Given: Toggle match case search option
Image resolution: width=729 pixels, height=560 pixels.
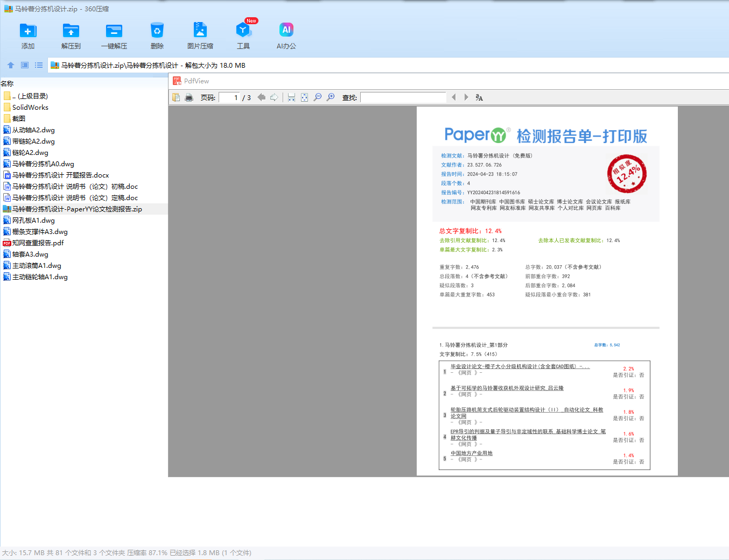Looking at the screenshot, I should [479, 97].
